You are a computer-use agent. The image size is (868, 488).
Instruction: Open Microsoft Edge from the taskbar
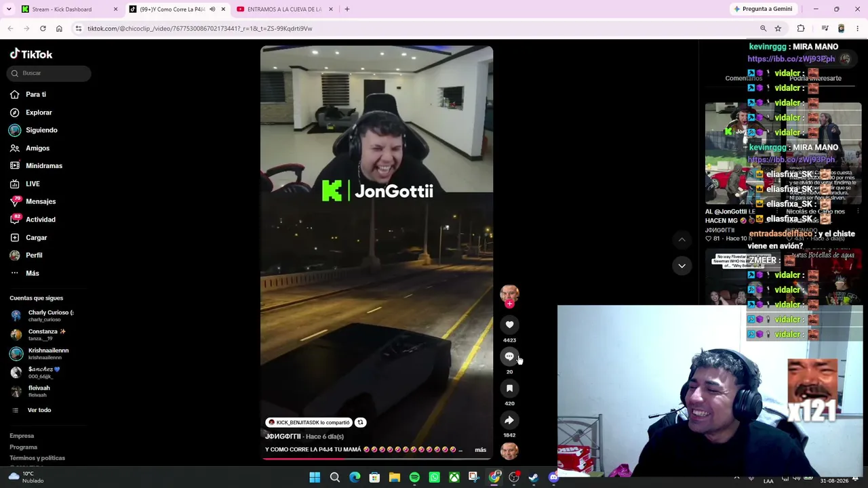pos(355,478)
